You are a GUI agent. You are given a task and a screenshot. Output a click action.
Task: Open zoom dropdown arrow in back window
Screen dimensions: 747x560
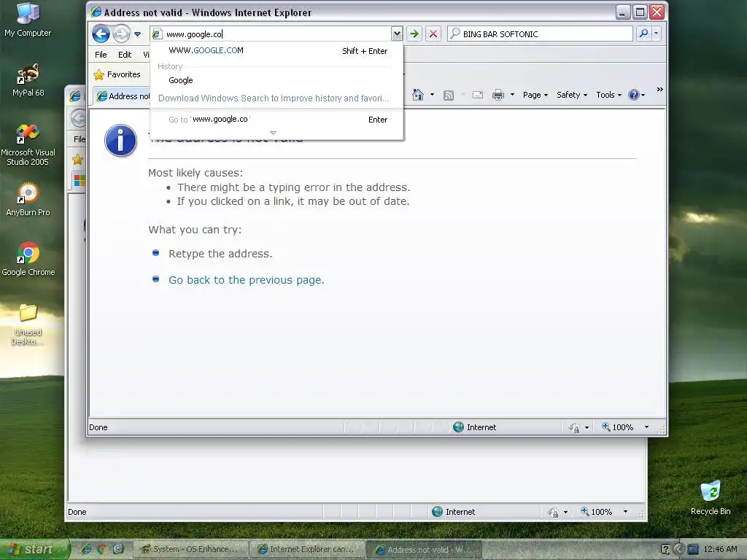point(625,512)
